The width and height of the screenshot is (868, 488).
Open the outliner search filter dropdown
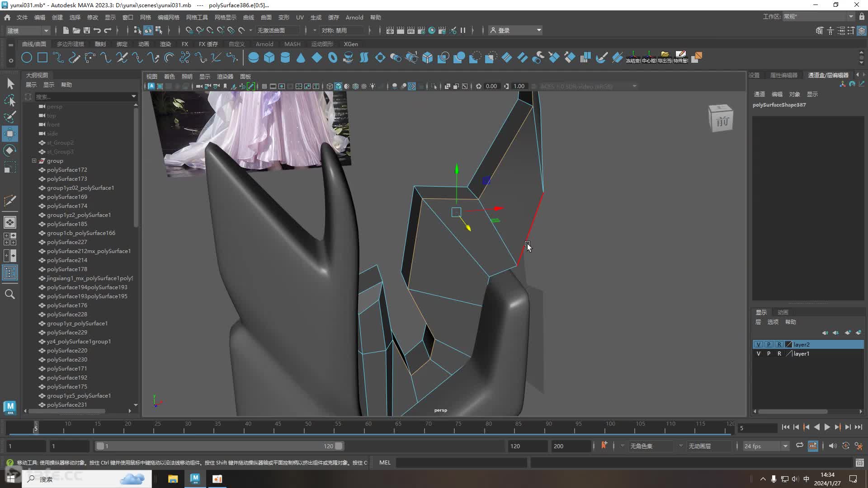click(133, 96)
